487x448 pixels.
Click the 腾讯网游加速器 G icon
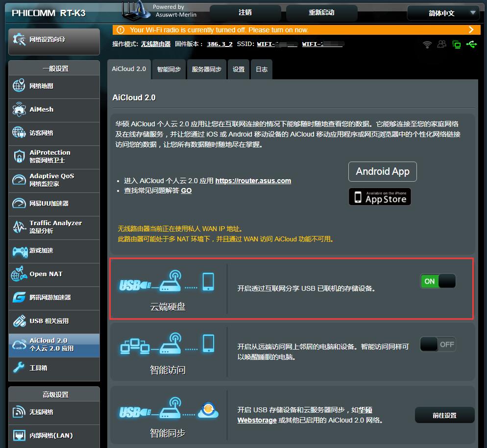[x=19, y=297]
